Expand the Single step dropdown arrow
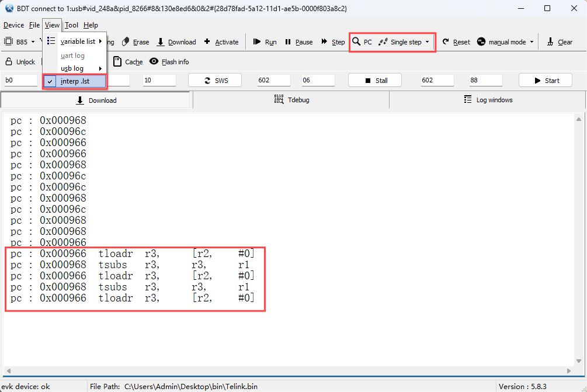This screenshot has height=392, width=587. tap(427, 42)
